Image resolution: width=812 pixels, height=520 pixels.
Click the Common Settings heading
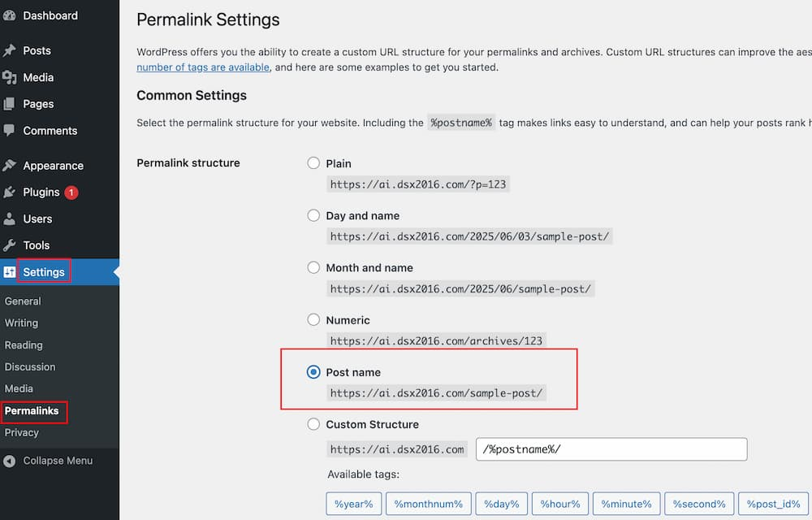192,95
